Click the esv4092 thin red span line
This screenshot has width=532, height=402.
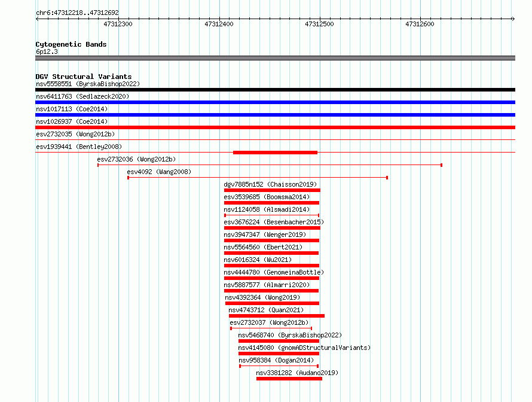click(x=258, y=178)
